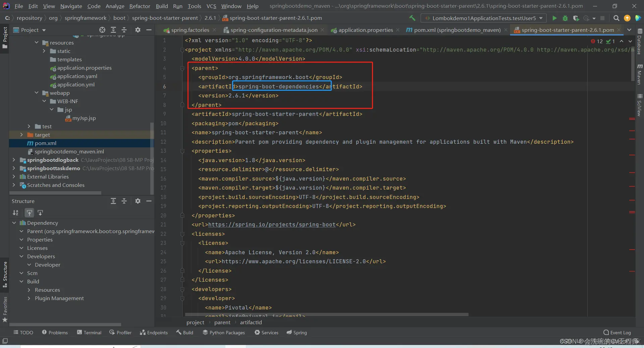Click 'springframework' in the navigation bar
644x348 pixels.
point(85,18)
